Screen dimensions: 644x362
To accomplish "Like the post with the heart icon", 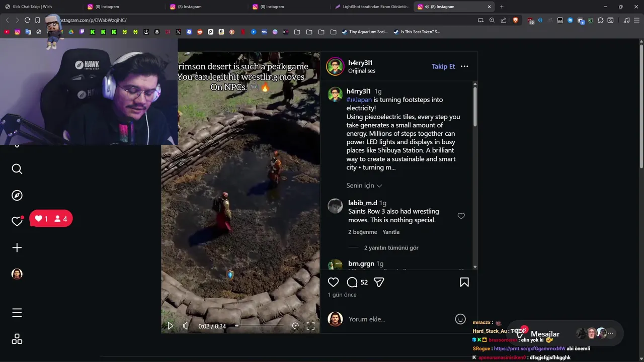I will click(x=333, y=282).
